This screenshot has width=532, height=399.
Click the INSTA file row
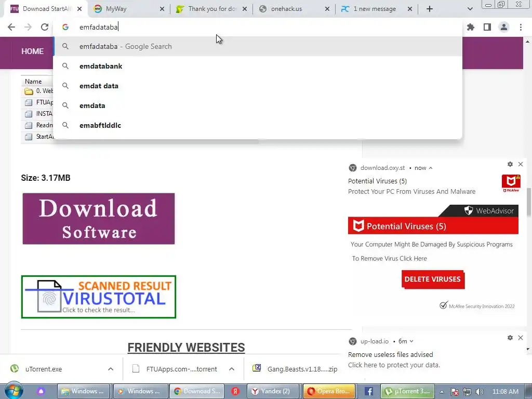pos(38,114)
